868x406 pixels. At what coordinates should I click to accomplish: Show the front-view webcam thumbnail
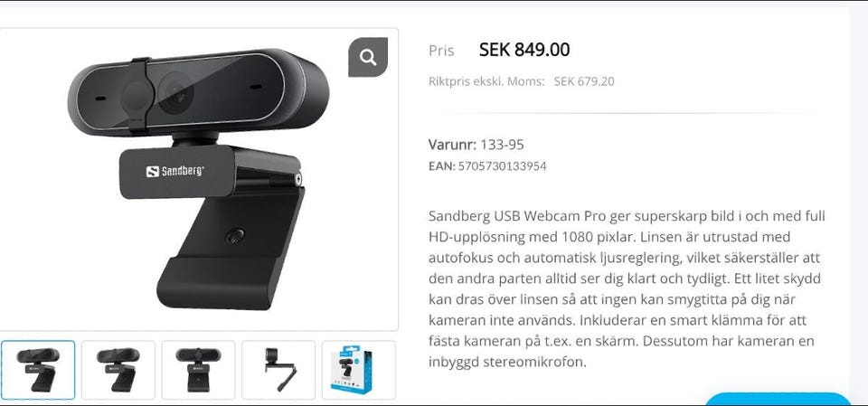click(198, 370)
